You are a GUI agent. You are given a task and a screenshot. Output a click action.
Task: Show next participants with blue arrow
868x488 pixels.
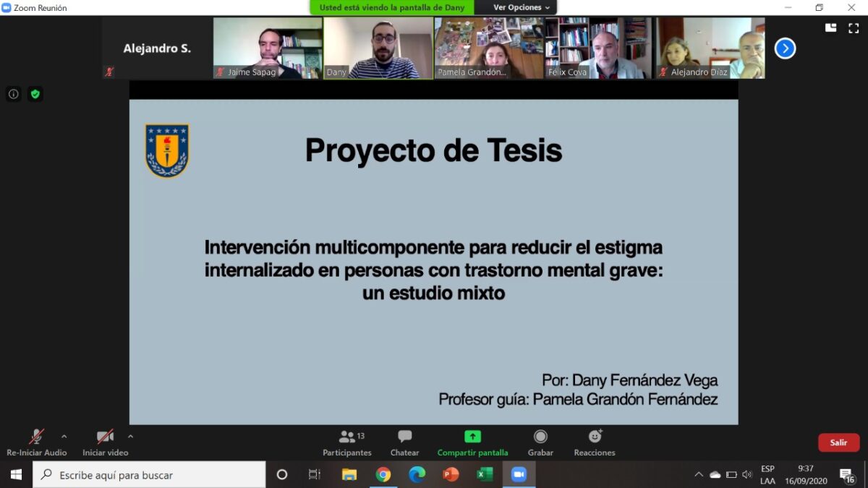[x=785, y=48]
